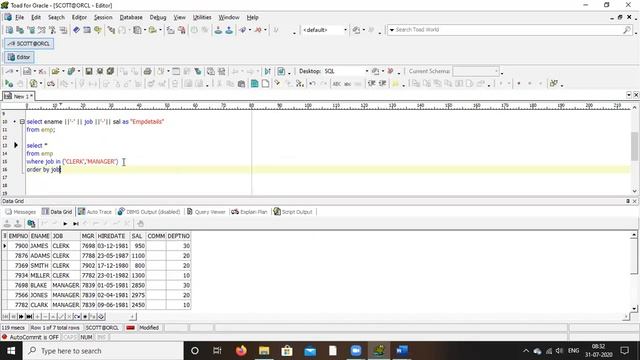Switch to the Messages tab
The image size is (640, 360).
coord(20,212)
